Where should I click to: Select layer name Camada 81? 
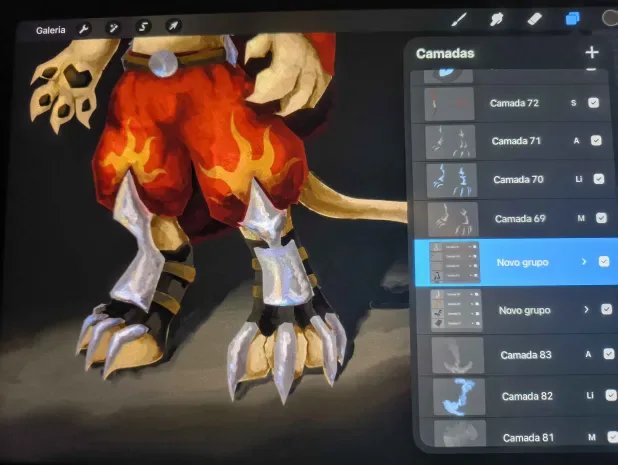(529, 438)
